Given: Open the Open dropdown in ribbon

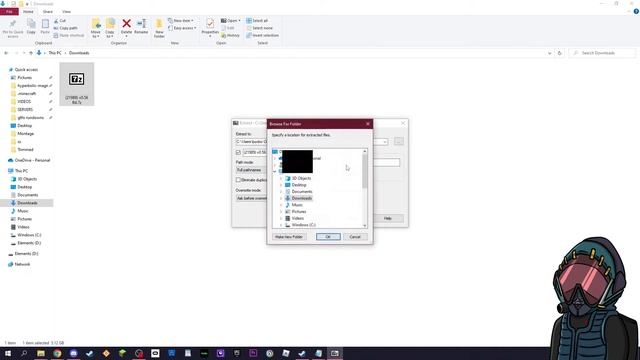Looking at the screenshot, I should pyautogui.click(x=231, y=20).
